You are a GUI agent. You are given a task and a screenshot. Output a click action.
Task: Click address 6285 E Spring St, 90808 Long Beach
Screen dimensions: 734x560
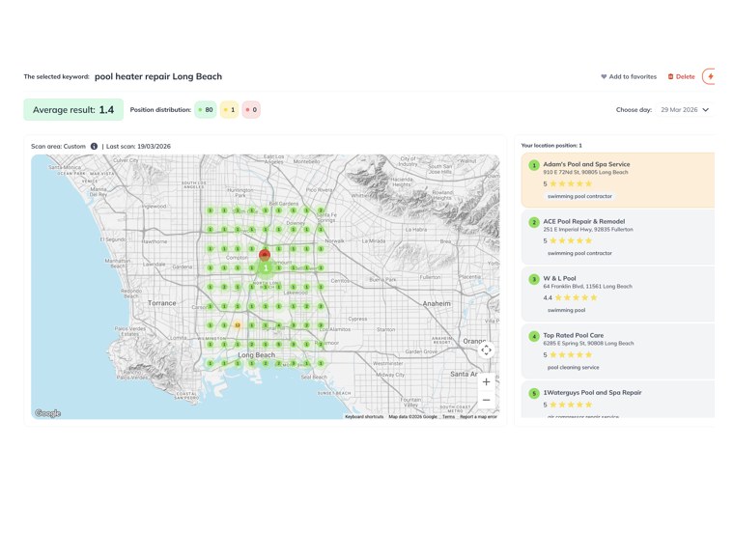pos(588,344)
